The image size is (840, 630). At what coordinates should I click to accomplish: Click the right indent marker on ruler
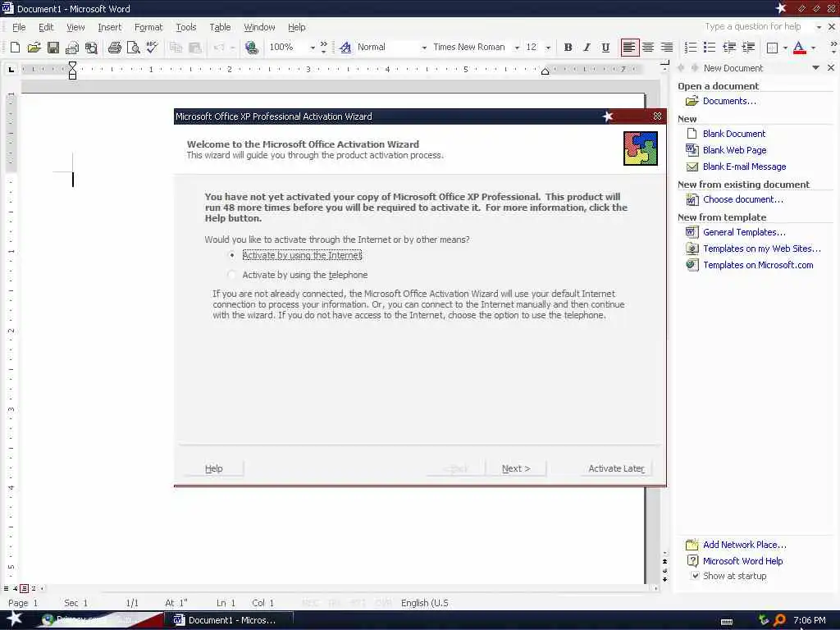pos(545,71)
